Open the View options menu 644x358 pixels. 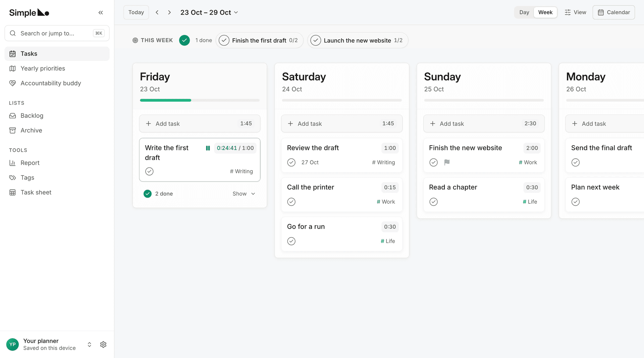[x=576, y=12]
